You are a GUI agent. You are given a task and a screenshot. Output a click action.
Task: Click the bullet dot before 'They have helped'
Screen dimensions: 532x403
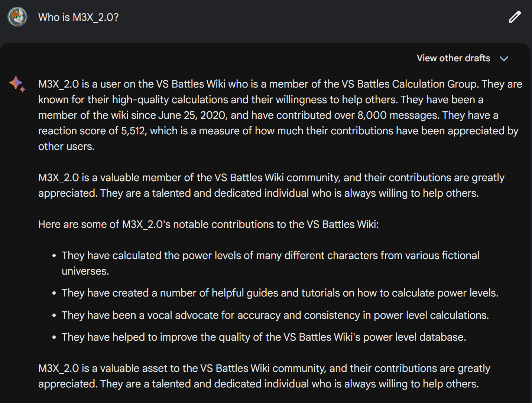point(54,337)
